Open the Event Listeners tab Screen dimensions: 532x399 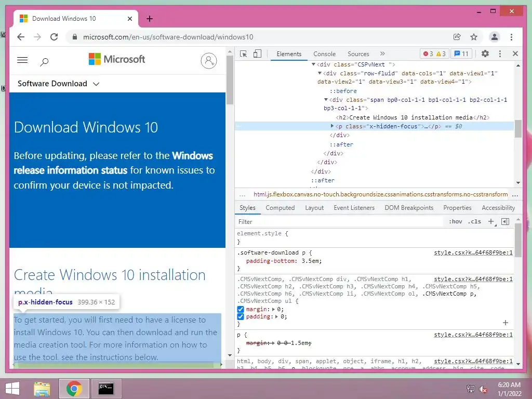click(354, 208)
